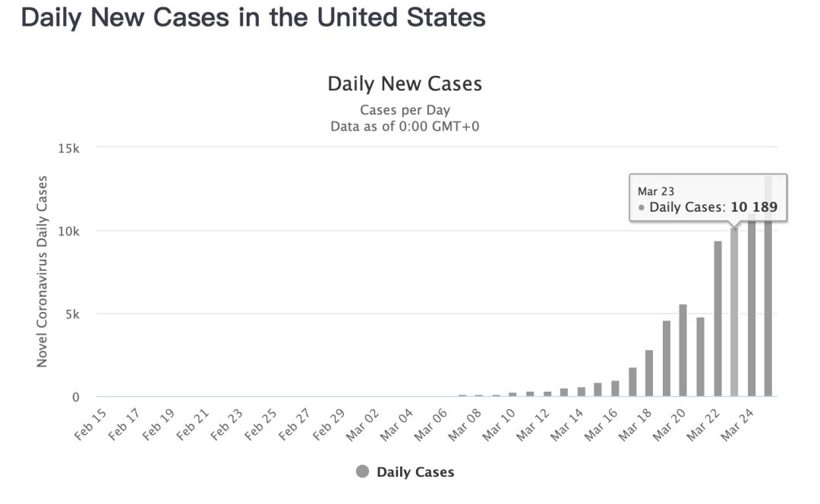
Task: Click the Daily New Cases chart title
Action: coord(405,83)
